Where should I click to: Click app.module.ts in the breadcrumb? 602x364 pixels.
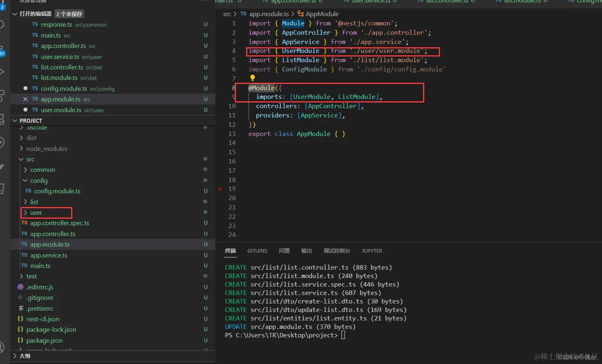coord(269,14)
